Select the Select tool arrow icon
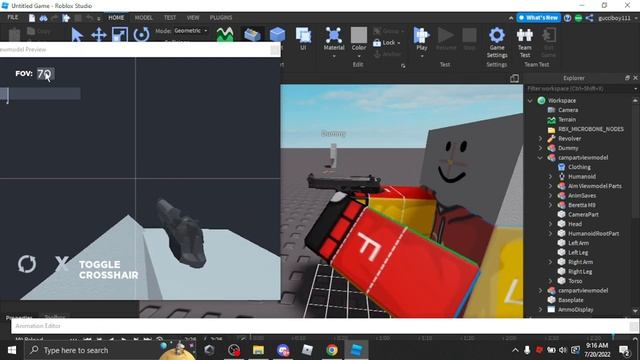The height and width of the screenshot is (360, 640). (77, 35)
